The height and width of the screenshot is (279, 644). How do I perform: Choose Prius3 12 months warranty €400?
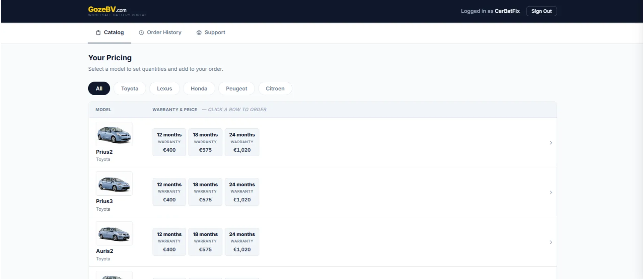click(169, 192)
